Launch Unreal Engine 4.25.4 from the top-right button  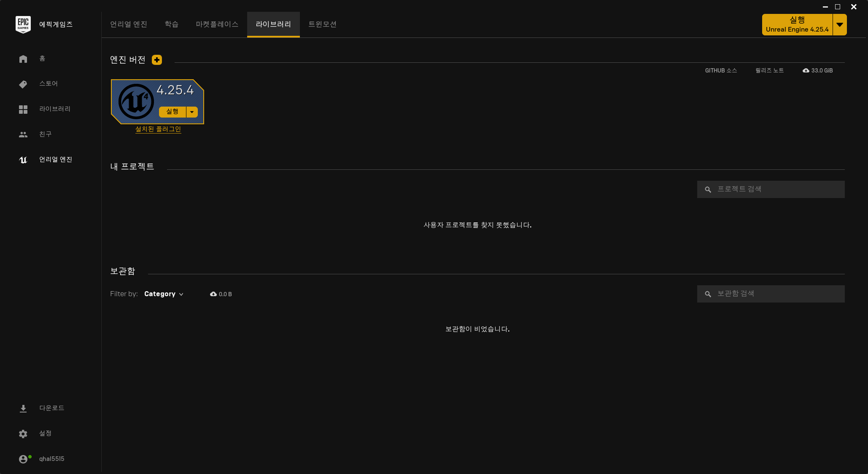click(x=797, y=24)
